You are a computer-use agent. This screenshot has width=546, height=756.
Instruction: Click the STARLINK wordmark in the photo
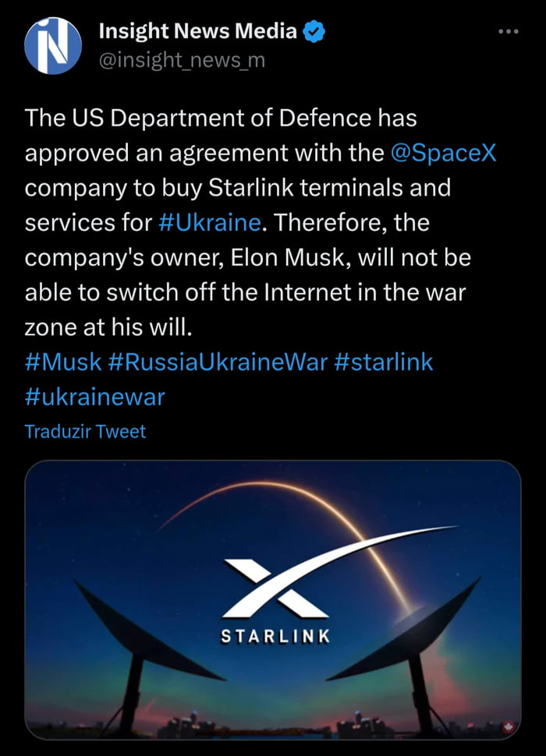point(275,636)
